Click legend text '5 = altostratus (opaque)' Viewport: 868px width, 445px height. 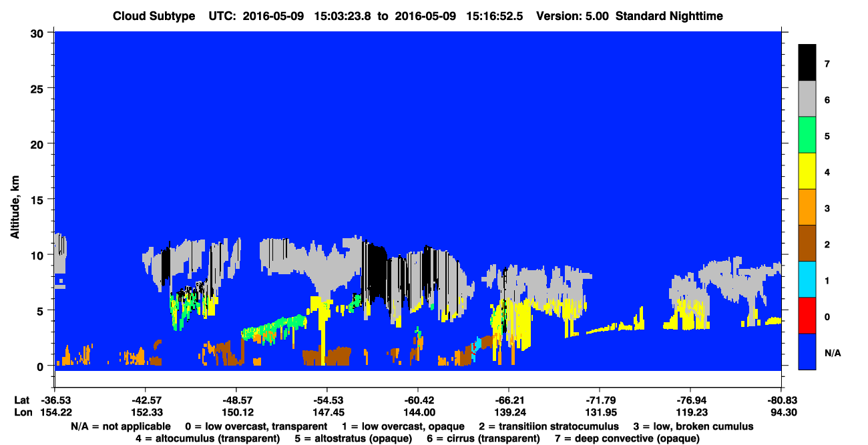click(x=355, y=438)
